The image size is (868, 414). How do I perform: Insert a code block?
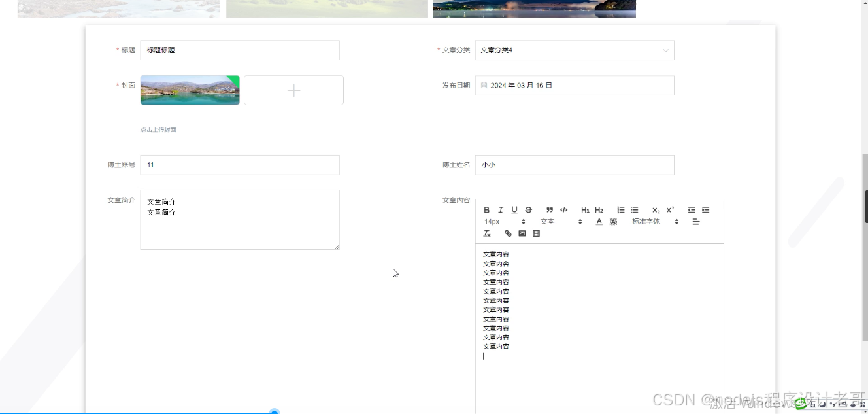click(x=564, y=210)
